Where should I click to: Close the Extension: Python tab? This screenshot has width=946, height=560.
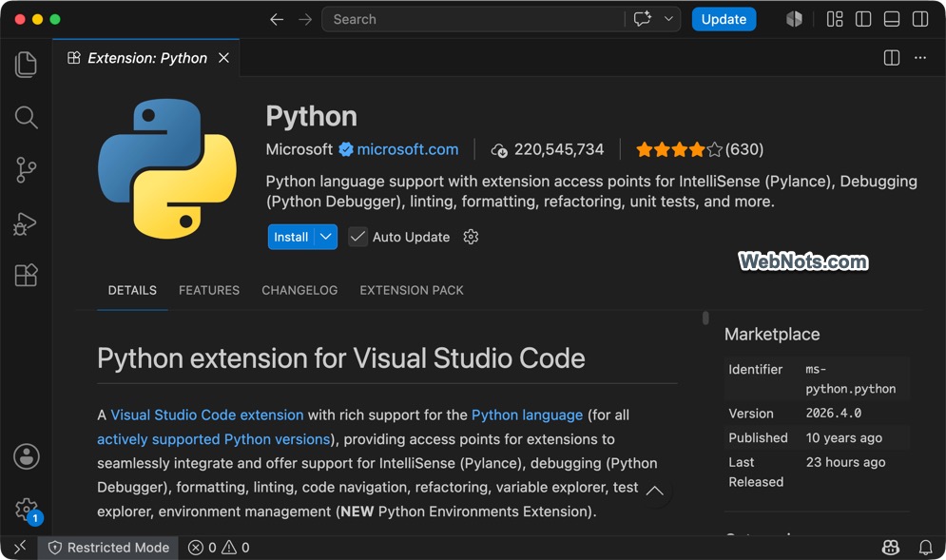pos(223,58)
